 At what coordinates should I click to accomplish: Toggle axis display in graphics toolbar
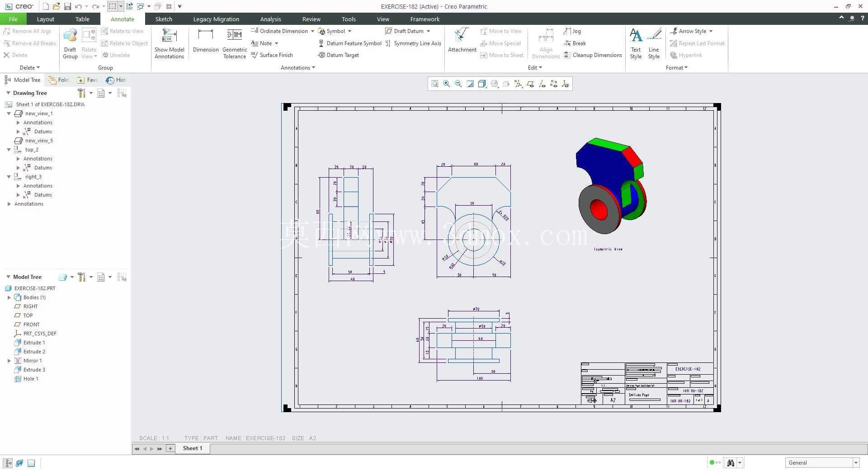(542, 84)
